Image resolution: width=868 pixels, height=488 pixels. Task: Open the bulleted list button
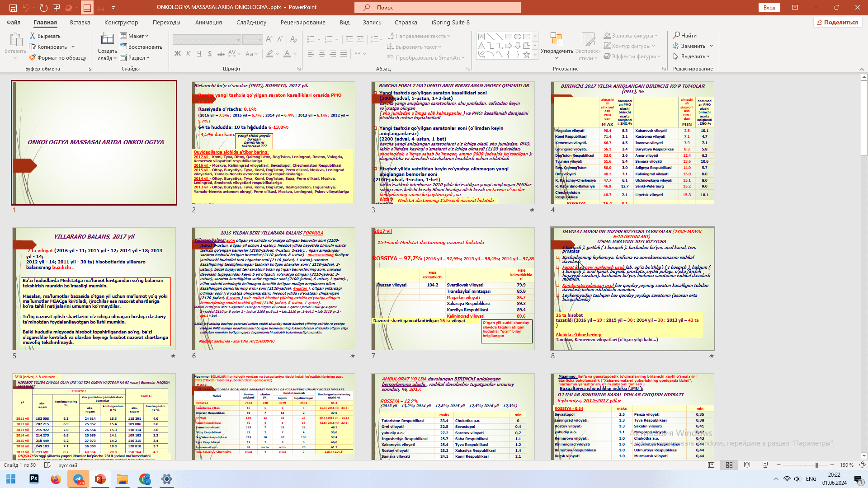click(311, 39)
